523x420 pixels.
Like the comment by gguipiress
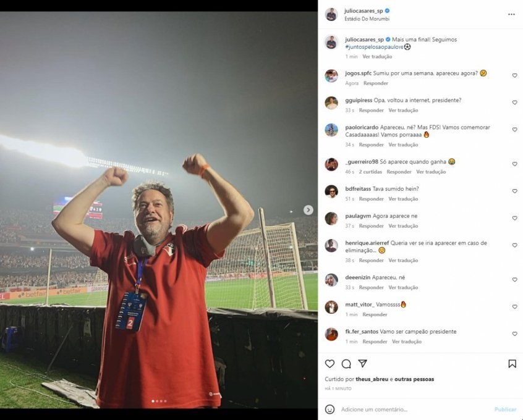click(514, 103)
